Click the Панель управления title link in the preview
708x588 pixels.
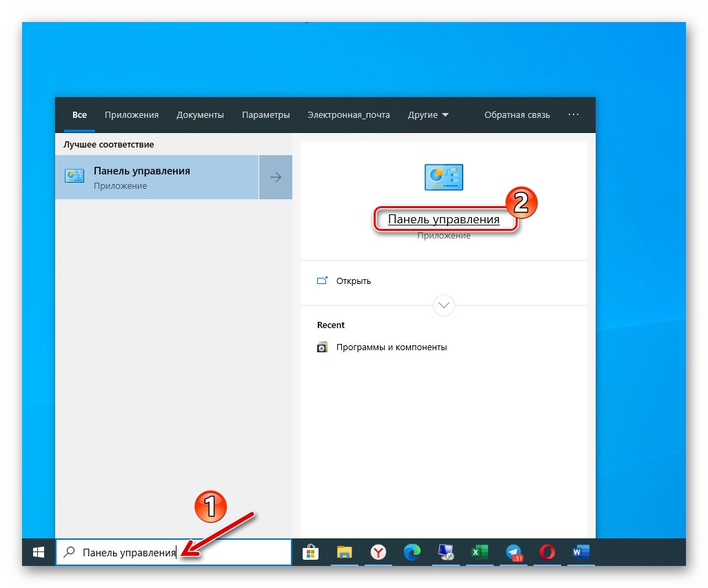click(x=444, y=219)
